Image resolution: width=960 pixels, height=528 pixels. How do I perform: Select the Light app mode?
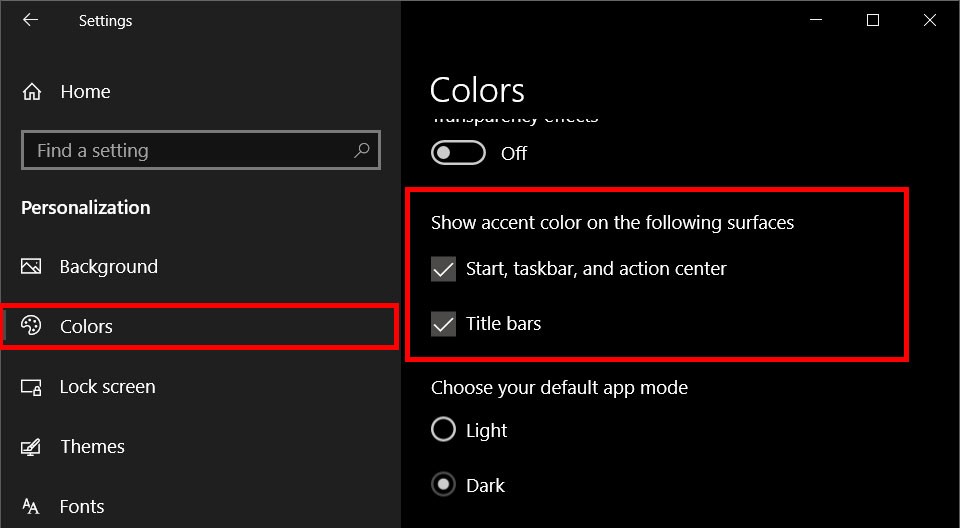tap(443, 430)
